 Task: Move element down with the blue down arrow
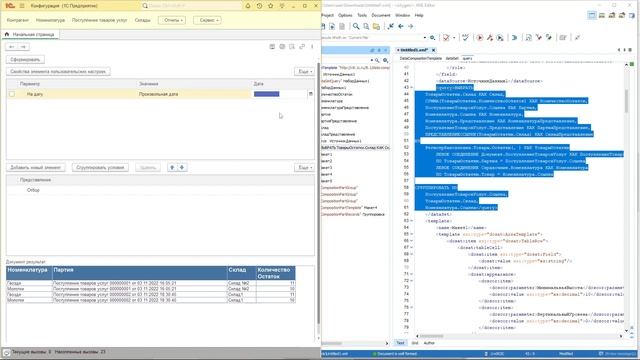pos(182,167)
